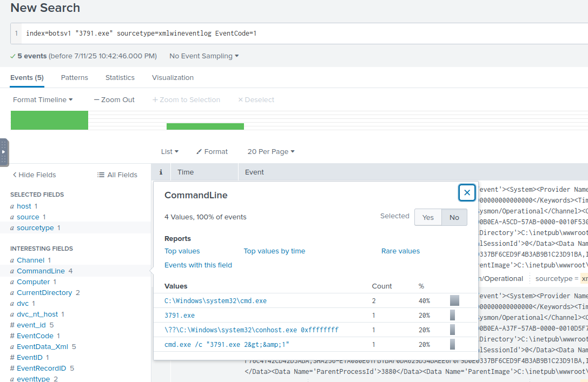The height and width of the screenshot is (382, 588).
Task: Open the No Event Sampling dropdown
Action: tap(204, 56)
